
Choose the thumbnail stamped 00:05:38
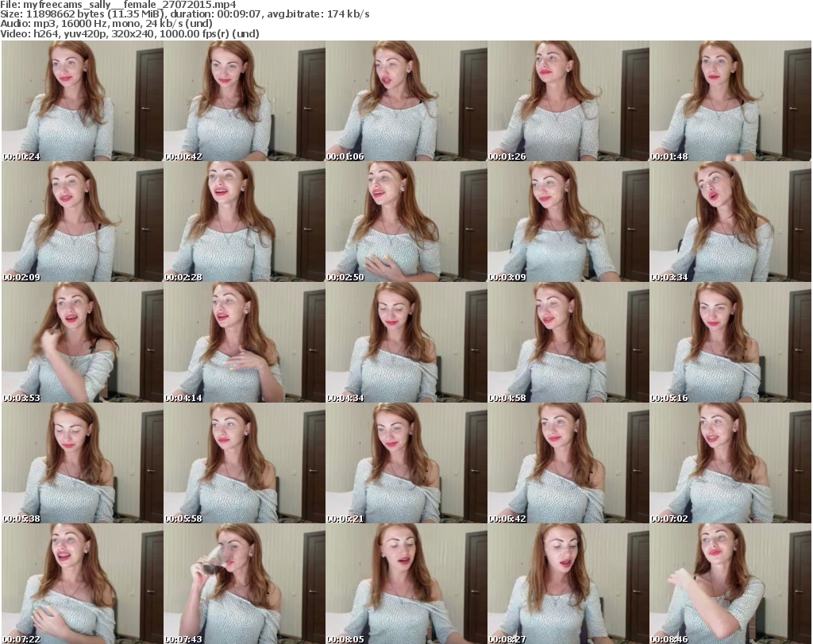(83, 463)
